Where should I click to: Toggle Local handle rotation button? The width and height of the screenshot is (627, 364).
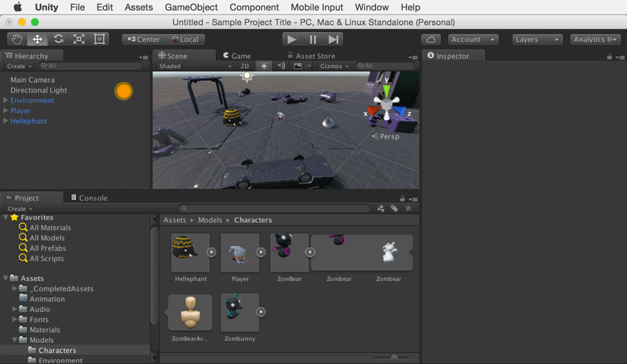coord(185,39)
